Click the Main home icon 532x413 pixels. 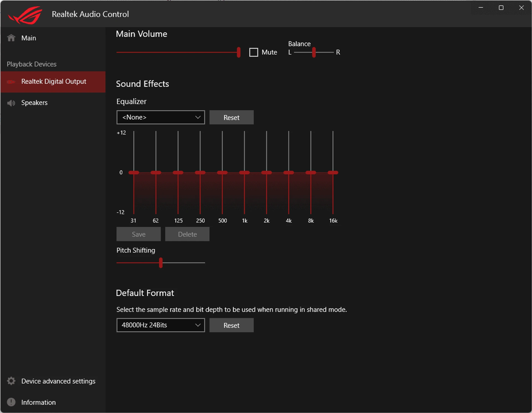(x=11, y=38)
